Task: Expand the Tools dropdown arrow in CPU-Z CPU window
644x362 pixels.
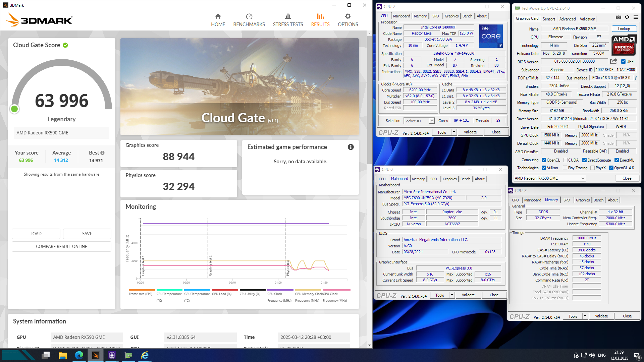Action: [x=454, y=132]
